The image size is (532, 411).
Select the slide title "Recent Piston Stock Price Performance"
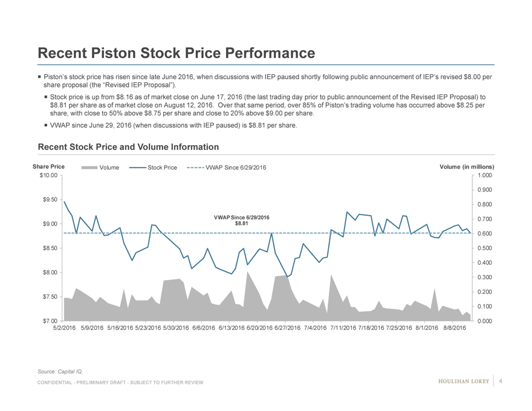[176, 54]
